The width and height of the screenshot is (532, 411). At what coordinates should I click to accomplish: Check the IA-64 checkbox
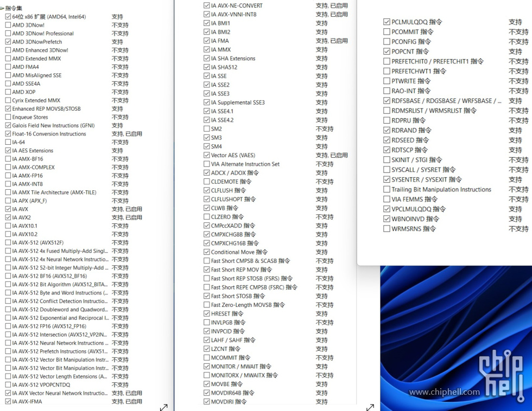(8, 142)
